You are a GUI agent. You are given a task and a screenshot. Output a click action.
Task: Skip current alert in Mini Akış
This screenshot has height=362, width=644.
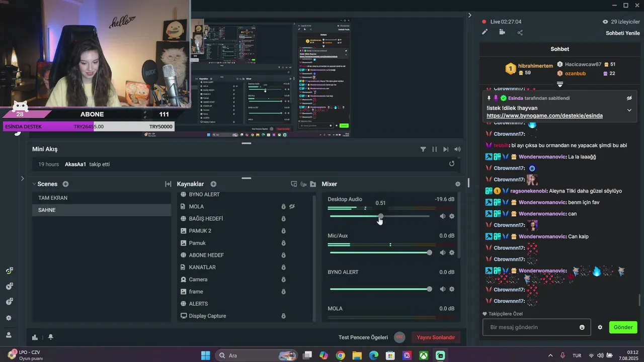pos(446,149)
